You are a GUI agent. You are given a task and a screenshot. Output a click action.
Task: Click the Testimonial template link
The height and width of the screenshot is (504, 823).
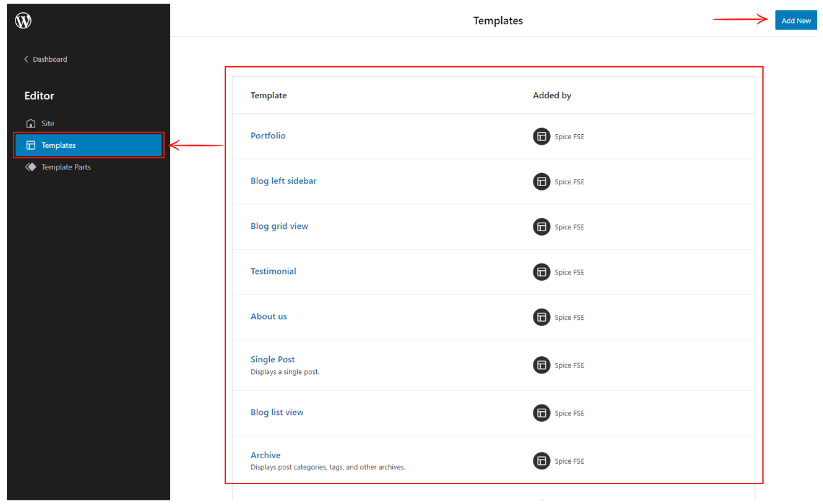(x=273, y=271)
